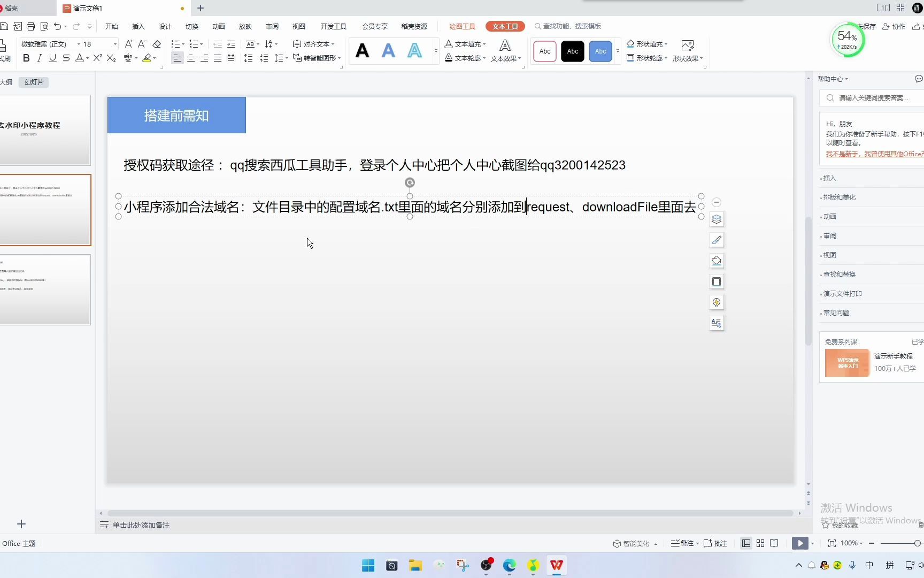Click the lightbulb smart tips icon
The height and width of the screenshot is (578, 924).
(x=717, y=302)
